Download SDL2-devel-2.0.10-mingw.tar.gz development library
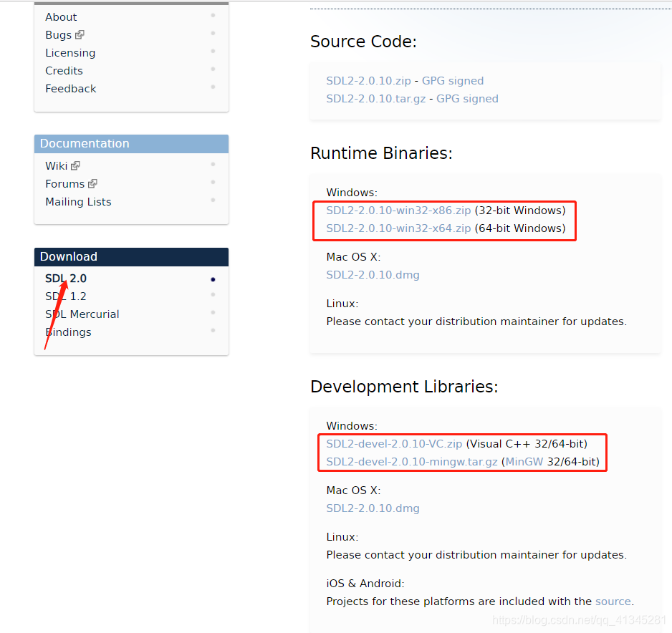This screenshot has height=633, width=672. tap(411, 462)
